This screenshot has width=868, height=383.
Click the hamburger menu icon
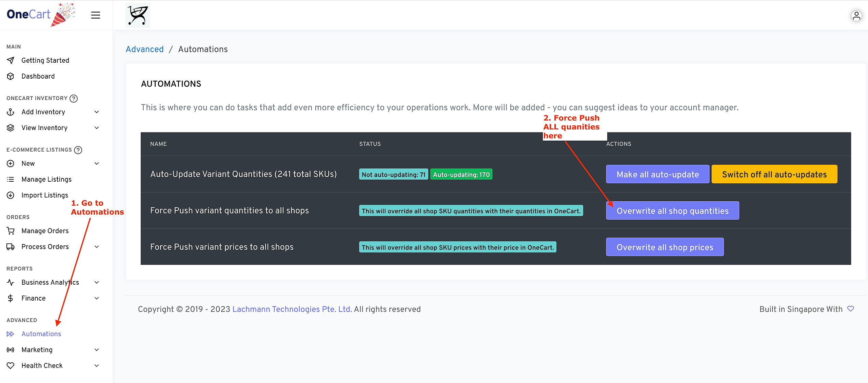click(96, 15)
